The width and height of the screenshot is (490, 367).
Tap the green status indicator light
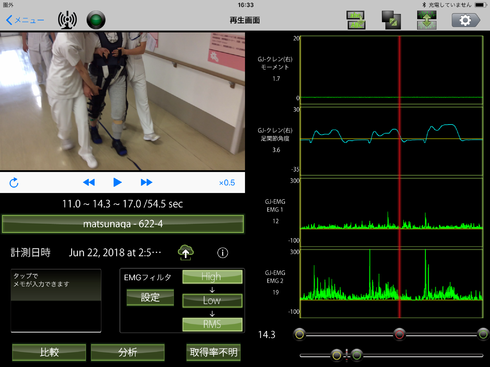96,20
